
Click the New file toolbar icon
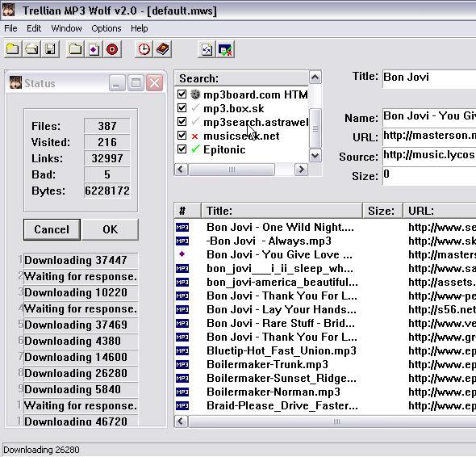click(12, 49)
